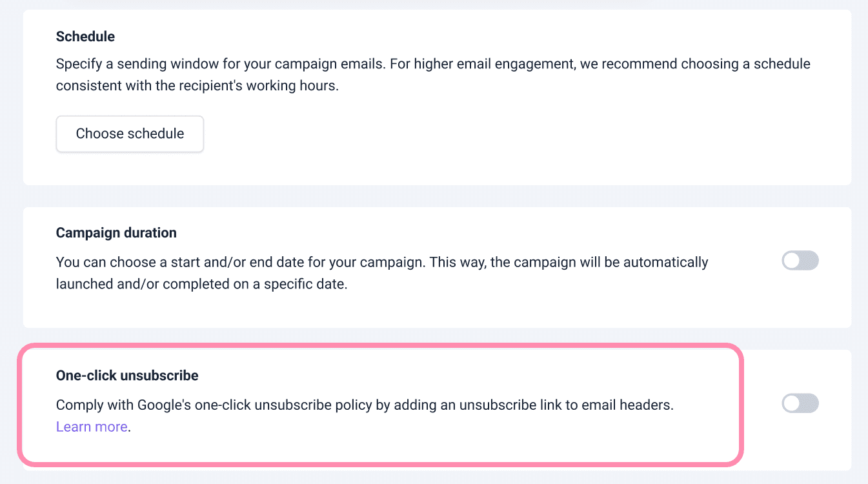Image resolution: width=868 pixels, height=484 pixels.
Task: Enable the Campaign duration toggle
Action: click(800, 261)
